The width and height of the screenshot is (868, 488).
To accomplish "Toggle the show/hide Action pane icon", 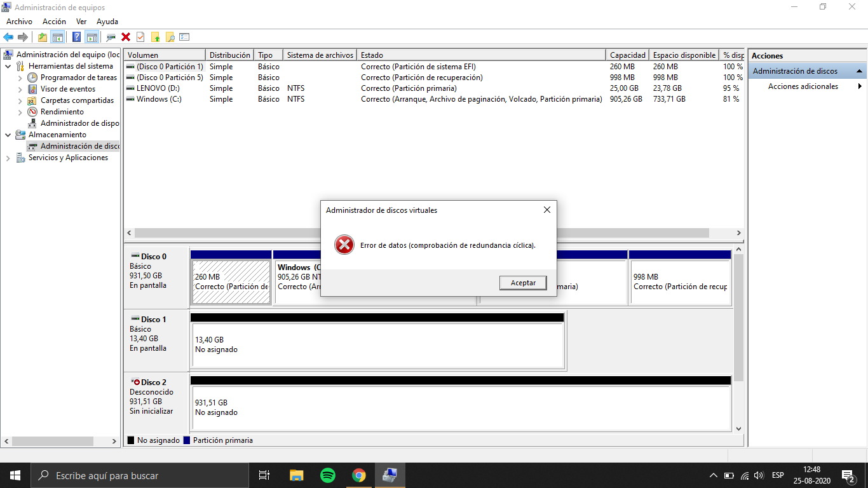I will pyautogui.click(x=92, y=37).
